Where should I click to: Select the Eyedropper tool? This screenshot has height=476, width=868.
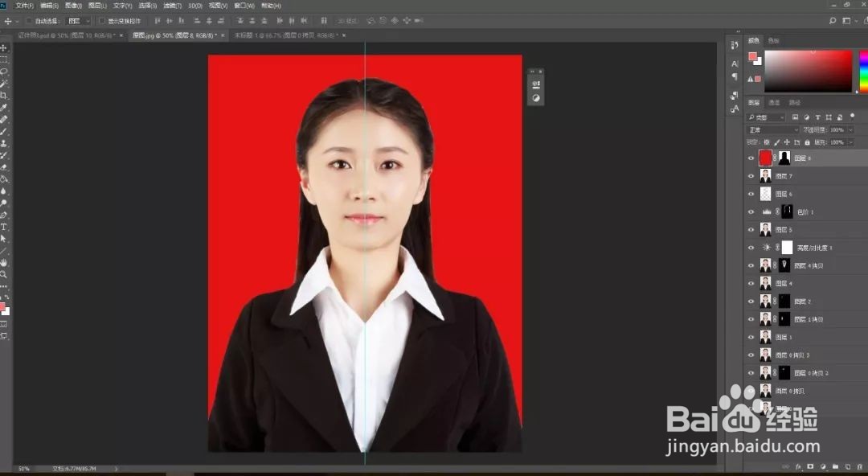4,108
